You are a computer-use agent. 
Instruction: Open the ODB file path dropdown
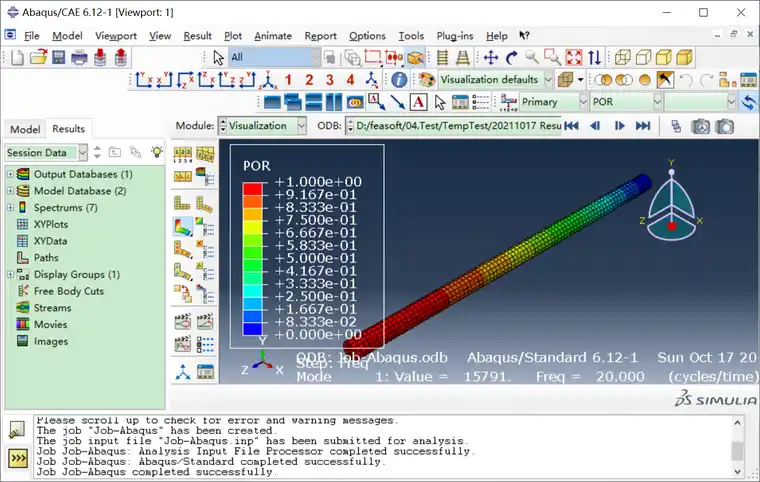(453, 126)
